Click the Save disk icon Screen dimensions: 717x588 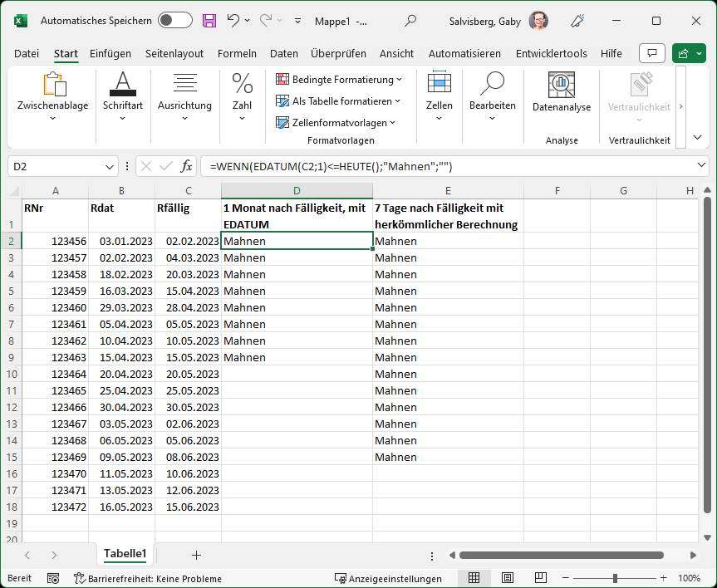pos(209,21)
